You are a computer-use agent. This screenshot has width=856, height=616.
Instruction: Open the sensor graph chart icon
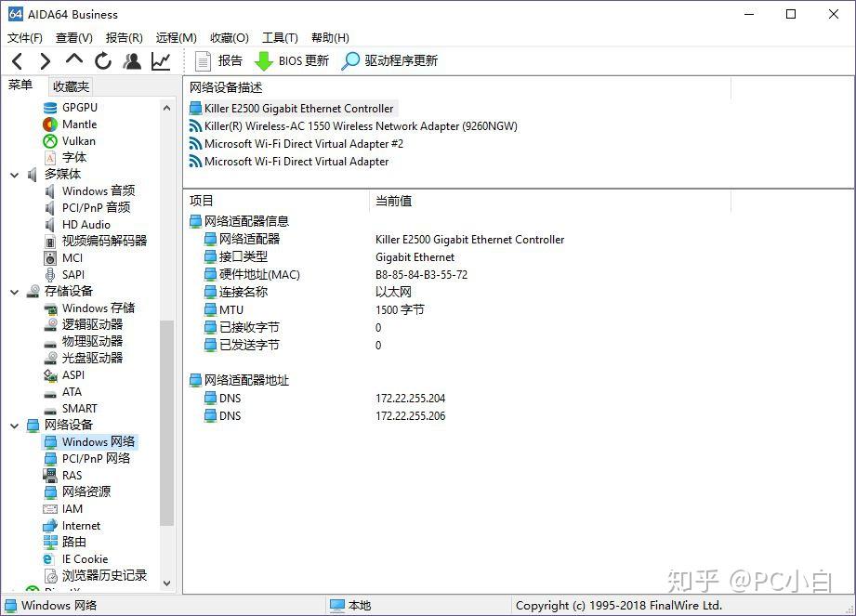click(x=159, y=60)
